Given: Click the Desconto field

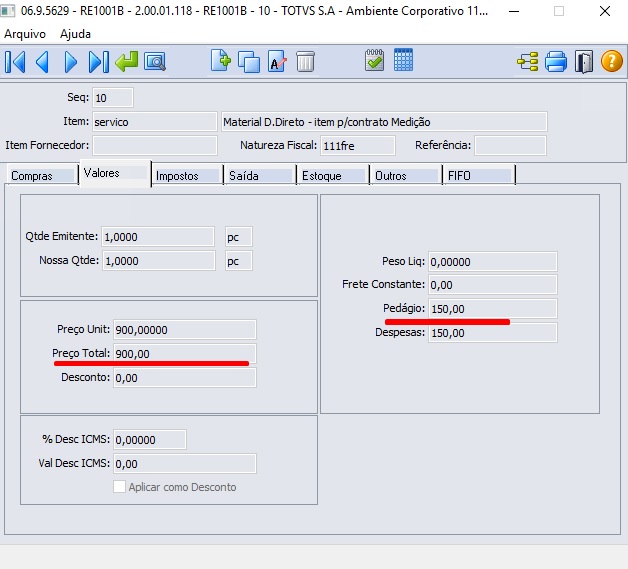Looking at the screenshot, I should (x=185, y=378).
